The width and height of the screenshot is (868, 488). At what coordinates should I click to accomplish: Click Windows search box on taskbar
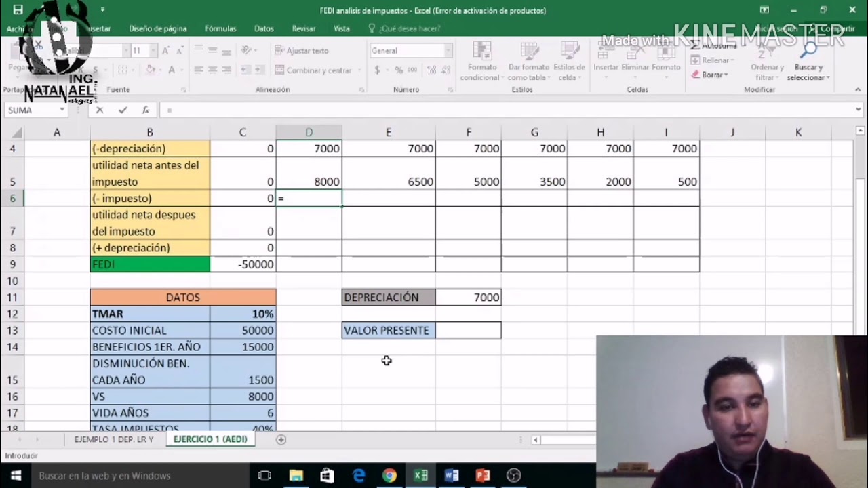pyautogui.click(x=138, y=476)
